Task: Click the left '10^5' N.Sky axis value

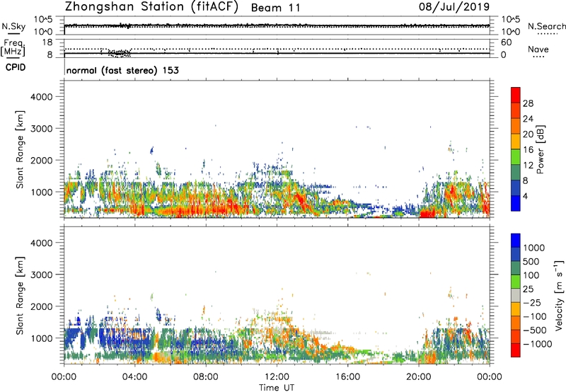Action: point(43,20)
